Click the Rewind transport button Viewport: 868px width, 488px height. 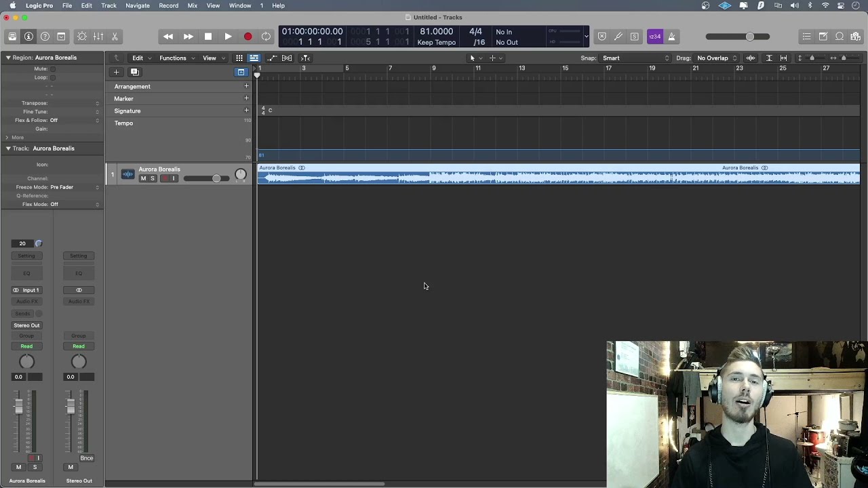[168, 37]
